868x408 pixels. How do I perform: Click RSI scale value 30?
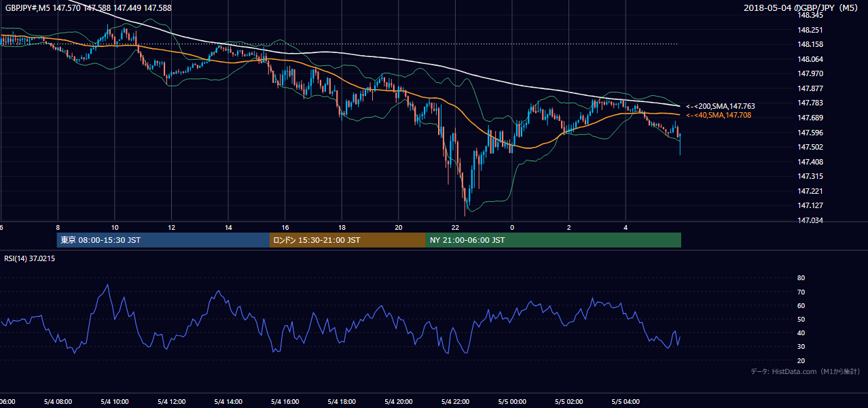[x=801, y=347]
